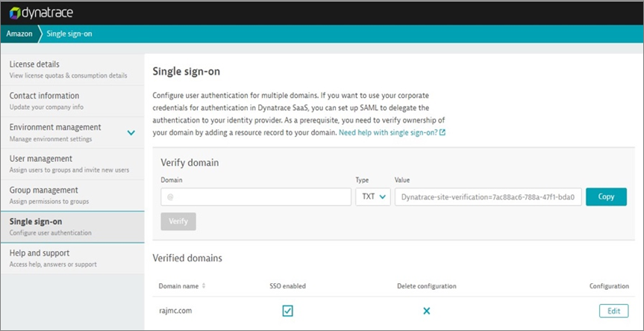Click Configuration column header

click(x=609, y=285)
